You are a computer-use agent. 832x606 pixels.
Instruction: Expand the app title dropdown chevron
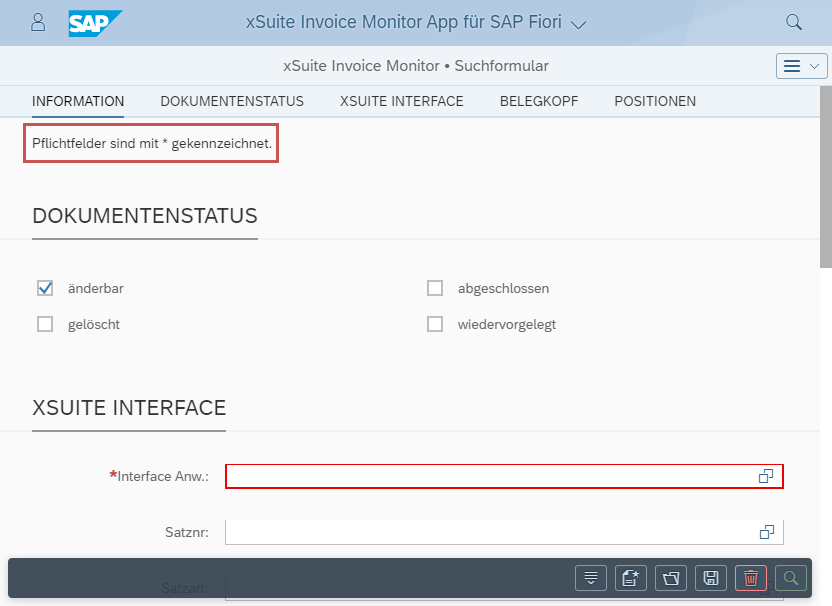578,22
